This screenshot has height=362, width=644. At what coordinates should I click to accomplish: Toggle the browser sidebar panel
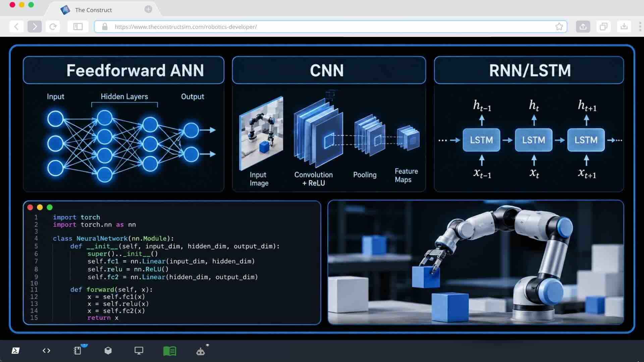pyautogui.click(x=78, y=26)
